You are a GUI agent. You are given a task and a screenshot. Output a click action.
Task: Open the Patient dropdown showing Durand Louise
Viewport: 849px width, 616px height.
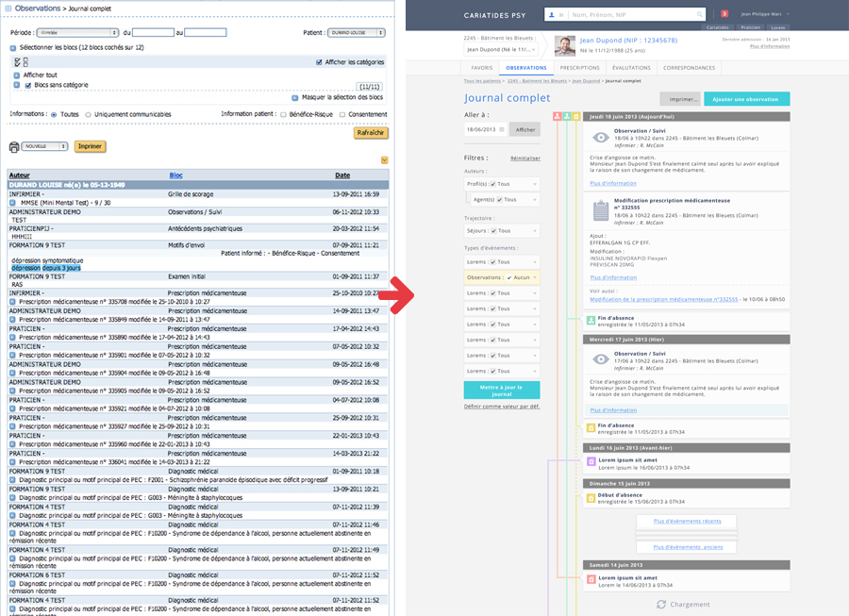[356, 32]
